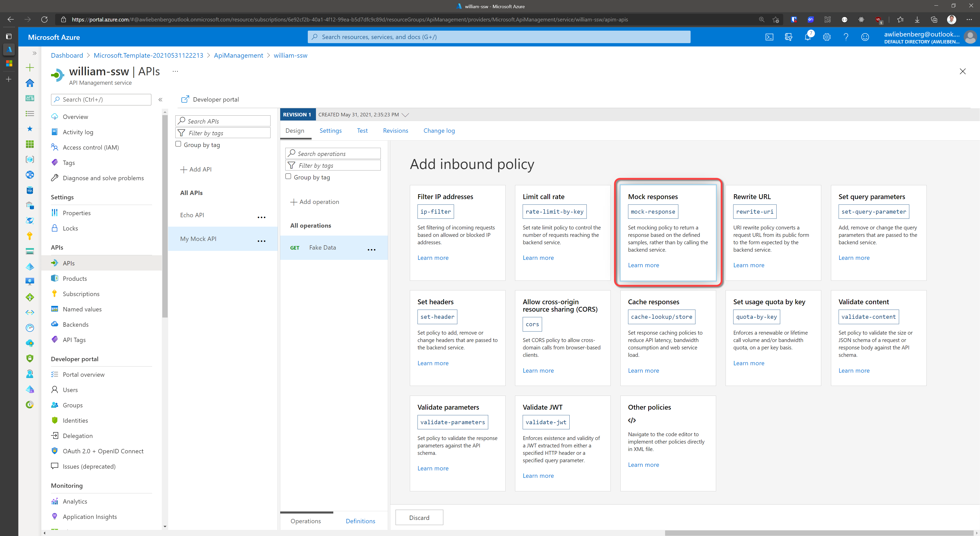
Task: Click the Discard button
Action: point(419,517)
